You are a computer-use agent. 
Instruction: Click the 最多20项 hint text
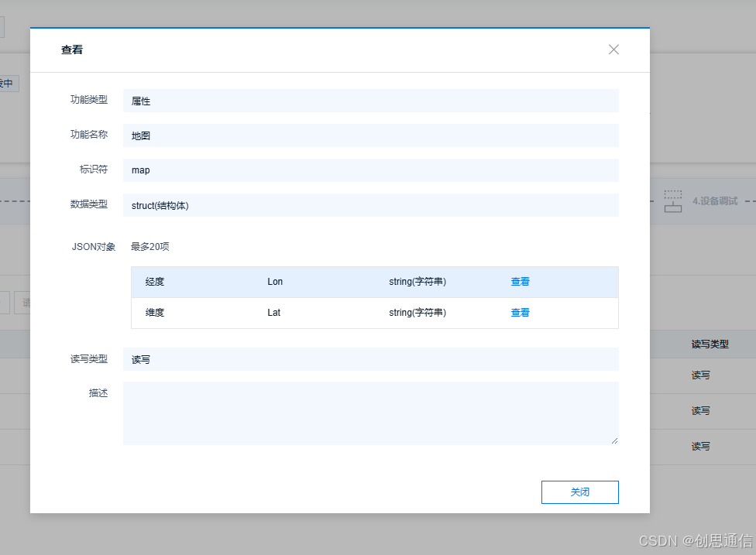[x=150, y=247]
